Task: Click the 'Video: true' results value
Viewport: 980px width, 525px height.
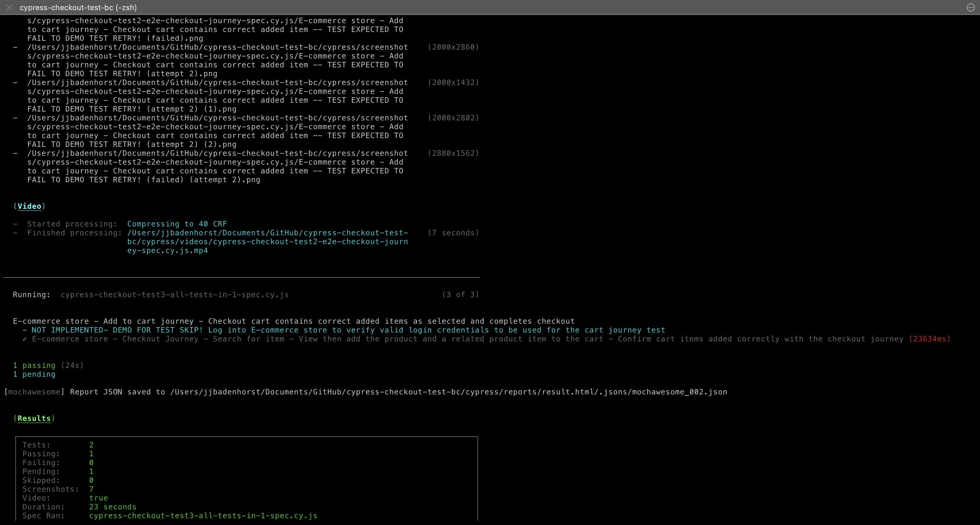Action: pyautogui.click(x=99, y=498)
